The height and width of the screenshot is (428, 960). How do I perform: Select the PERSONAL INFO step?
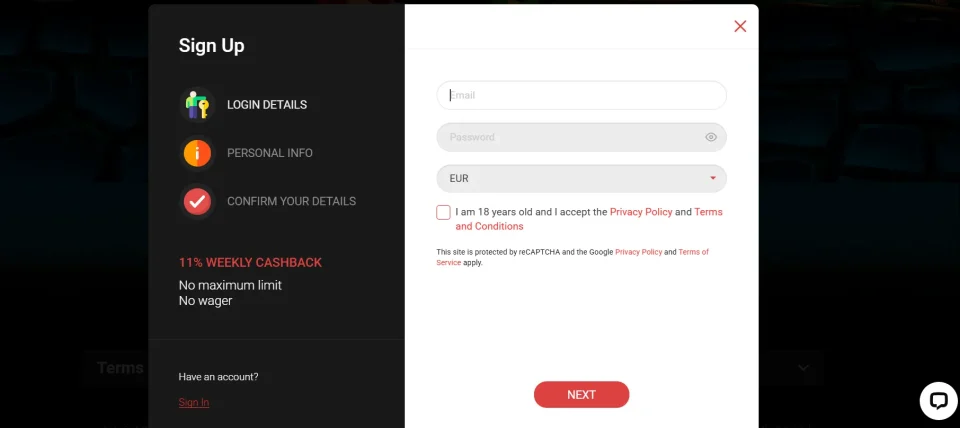pos(270,153)
